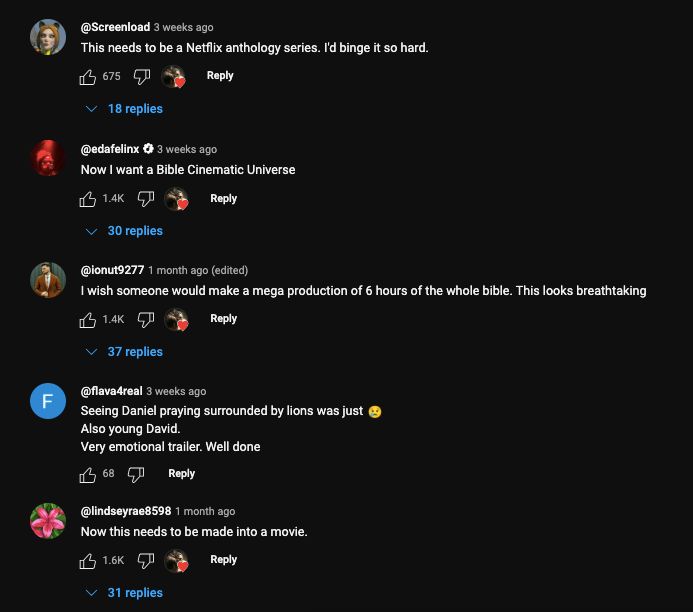Click the @Screenload profile avatar
This screenshot has height=612, width=693.
pyautogui.click(x=48, y=38)
